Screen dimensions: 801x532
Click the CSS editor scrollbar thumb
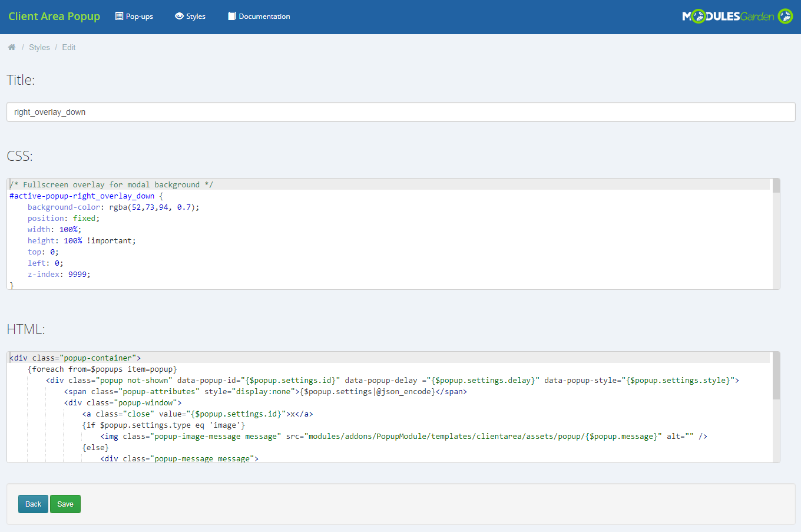tap(776, 186)
